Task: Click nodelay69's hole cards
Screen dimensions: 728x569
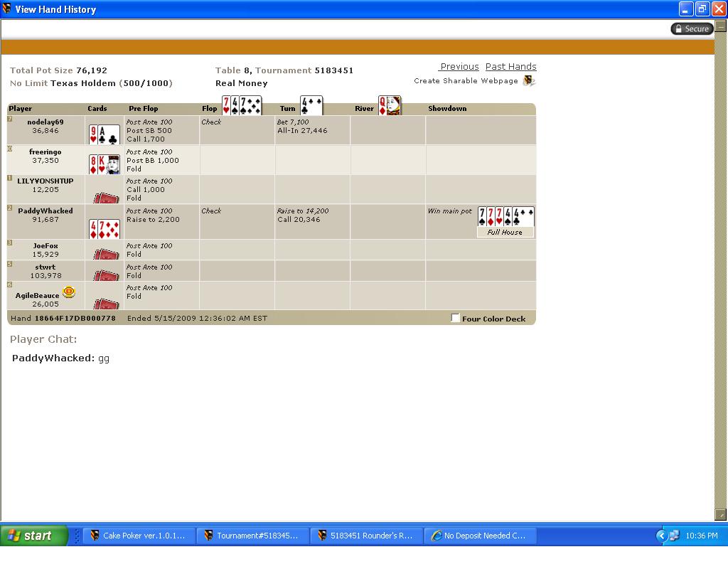Action: (x=104, y=134)
